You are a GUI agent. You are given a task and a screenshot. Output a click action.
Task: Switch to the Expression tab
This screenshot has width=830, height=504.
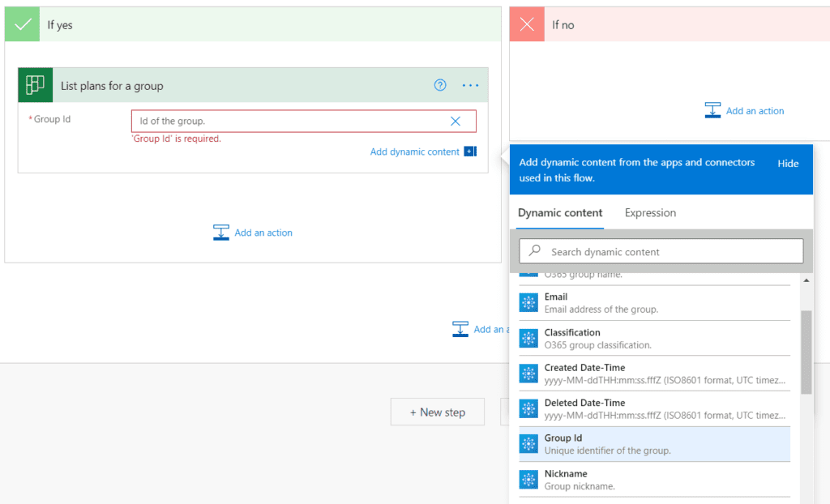[x=650, y=213]
